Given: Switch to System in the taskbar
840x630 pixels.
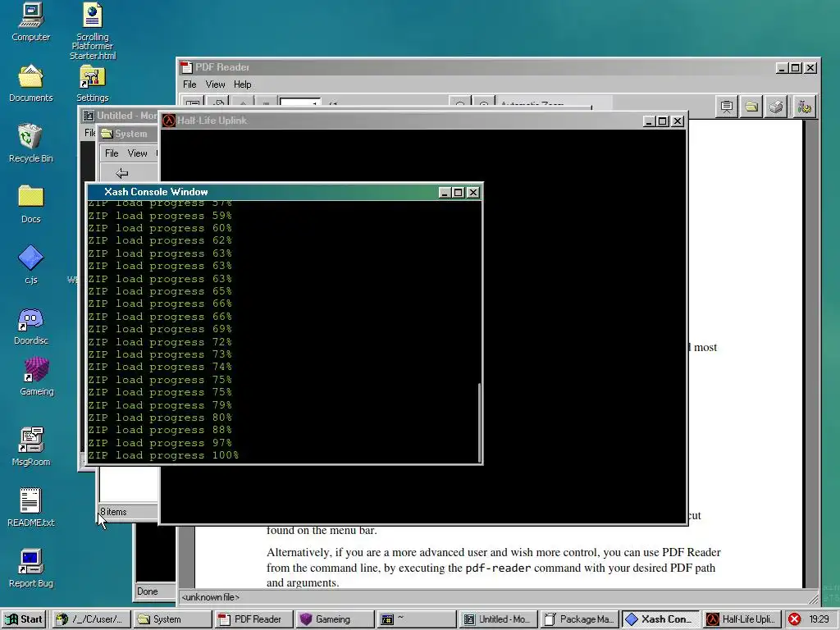Looking at the screenshot, I should point(172,619).
